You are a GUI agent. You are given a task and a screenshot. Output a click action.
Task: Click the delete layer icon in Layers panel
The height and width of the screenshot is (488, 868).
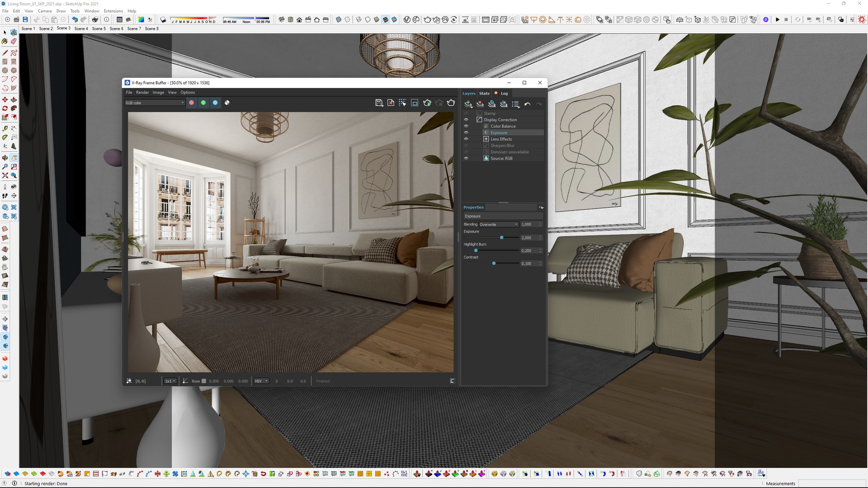tap(480, 104)
